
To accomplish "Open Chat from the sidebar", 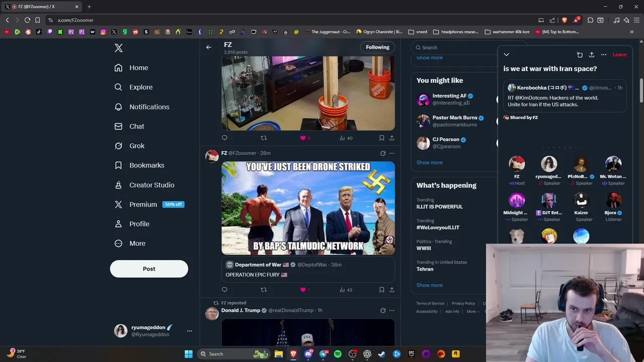I will (129, 126).
